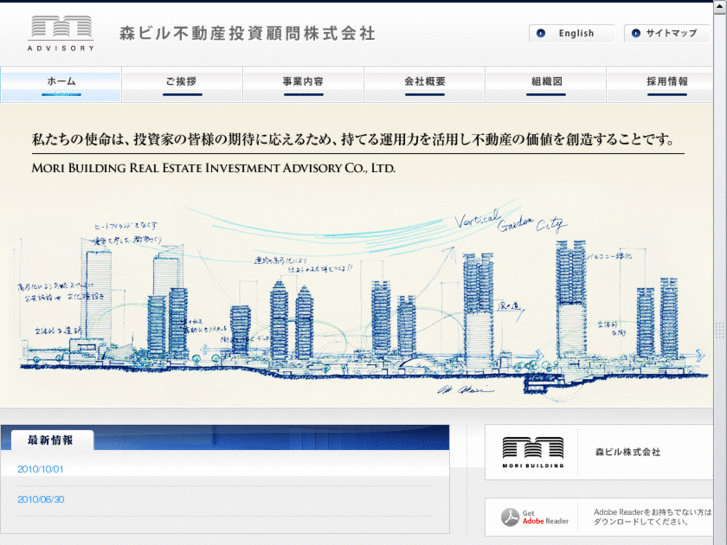Click the arrow icon beside サイトマップ
Viewport: 727px width, 545px height.
coord(635,33)
